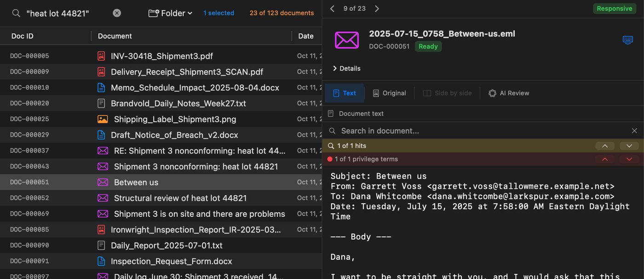Image resolution: width=644 pixels, height=279 pixels.
Task: Click the email icon for "Shipment 3 is on site"
Action: [x=103, y=214]
